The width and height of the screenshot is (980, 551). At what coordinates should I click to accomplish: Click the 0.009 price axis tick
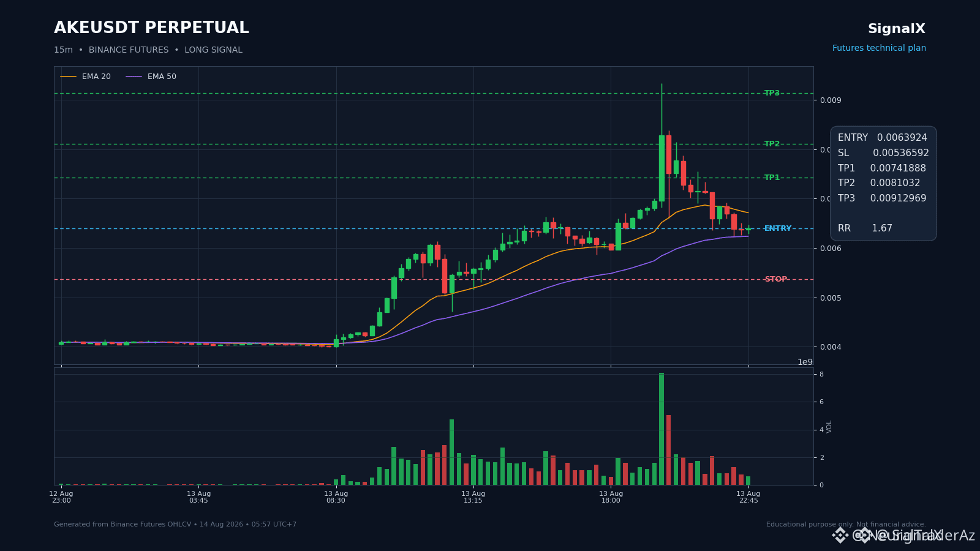pyautogui.click(x=831, y=100)
